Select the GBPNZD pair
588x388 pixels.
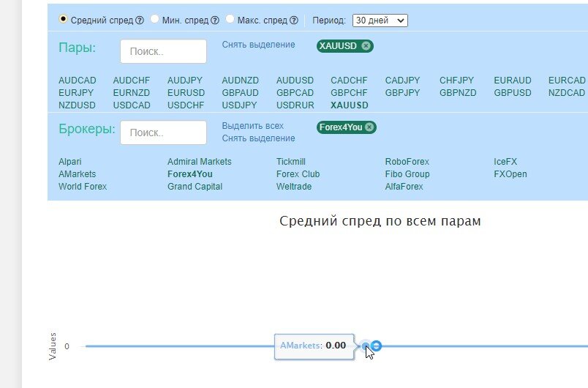[458, 93]
